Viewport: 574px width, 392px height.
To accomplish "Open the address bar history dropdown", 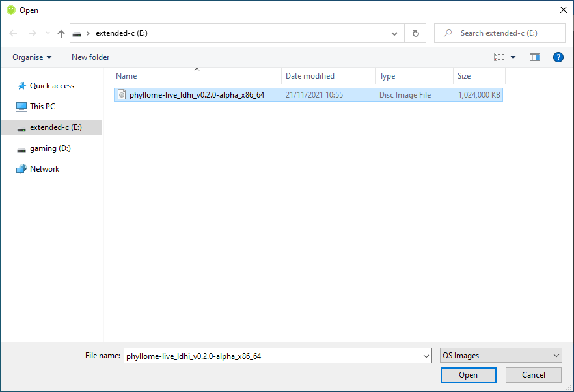I will (394, 33).
